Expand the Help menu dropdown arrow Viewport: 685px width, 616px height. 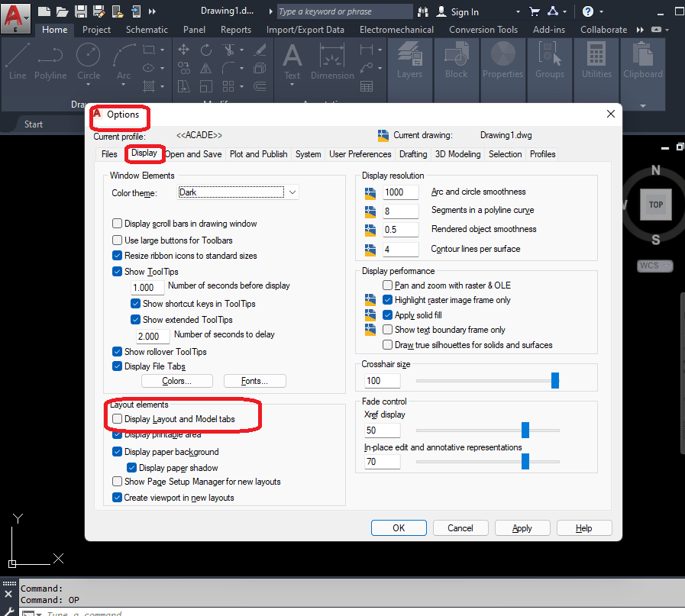pyautogui.click(x=602, y=11)
